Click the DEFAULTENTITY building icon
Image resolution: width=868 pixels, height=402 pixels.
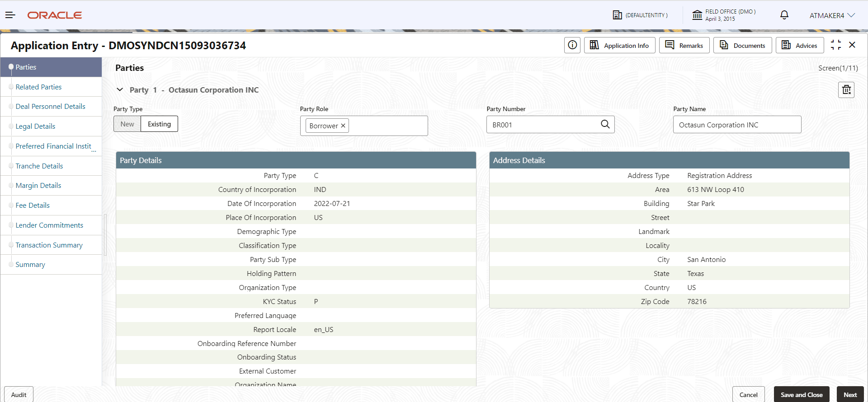[x=618, y=15]
